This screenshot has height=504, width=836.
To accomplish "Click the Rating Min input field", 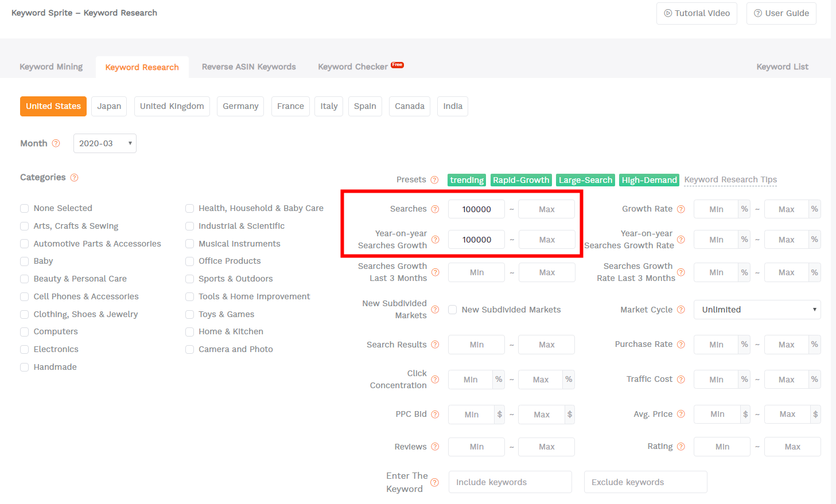I will point(722,447).
